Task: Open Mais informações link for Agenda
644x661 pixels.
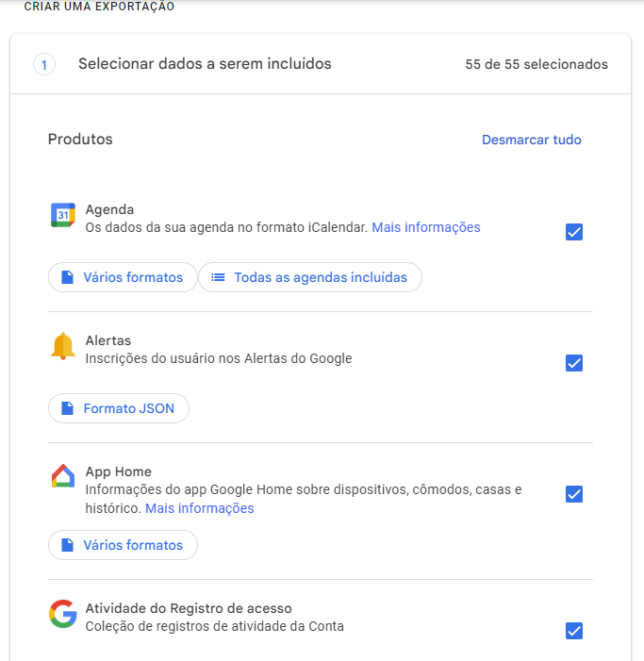Action: click(x=425, y=227)
